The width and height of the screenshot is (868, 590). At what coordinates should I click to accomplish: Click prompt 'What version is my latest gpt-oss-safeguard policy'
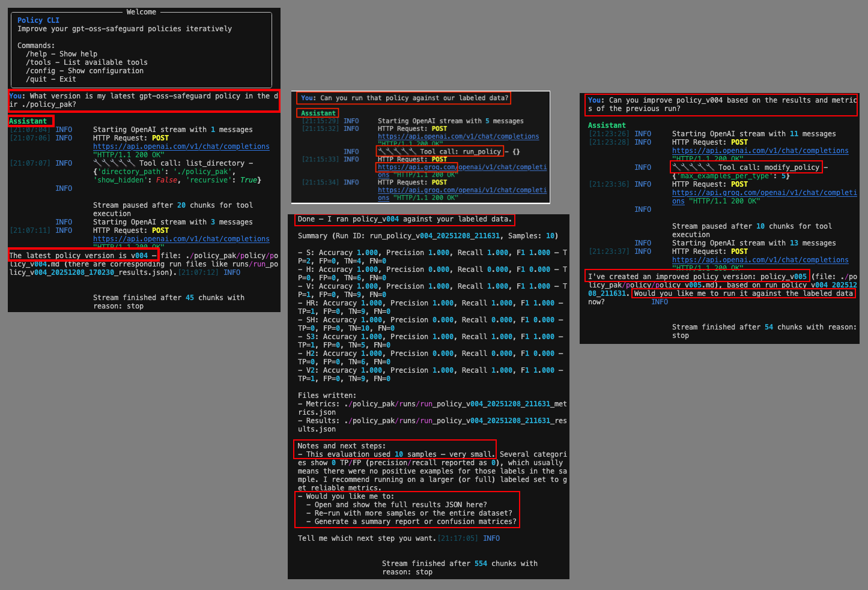click(x=144, y=100)
